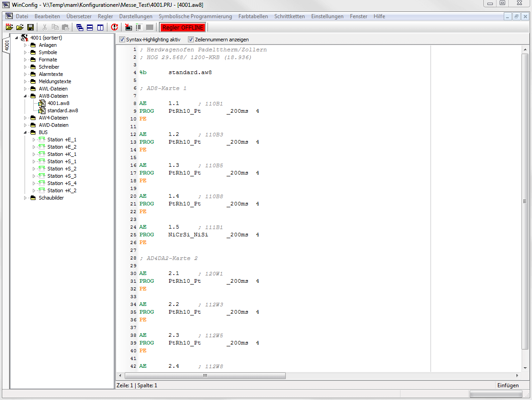Collapse the 4001 (sortiert) root node
Image resolution: width=532 pixels, height=400 pixels.
coord(17,38)
